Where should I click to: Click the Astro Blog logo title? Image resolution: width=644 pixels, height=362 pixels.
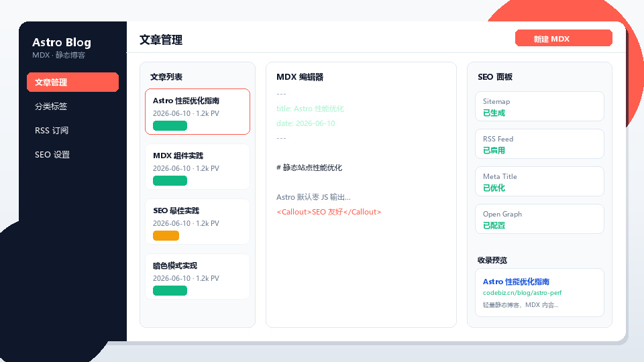pos(62,42)
